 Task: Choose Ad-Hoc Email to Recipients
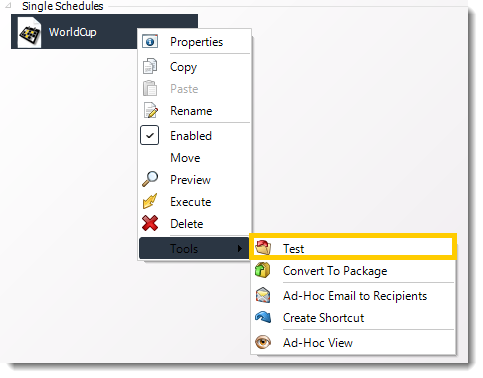(x=353, y=295)
